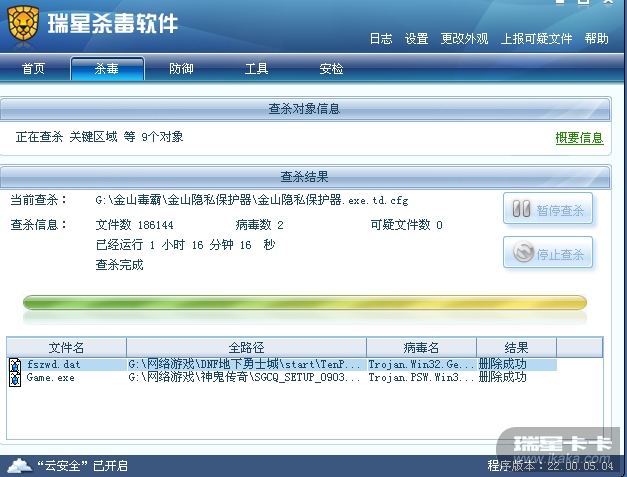This screenshot has height=477, width=627.
Task: Click the Rising lion shield logo
Action: (x=23, y=23)
